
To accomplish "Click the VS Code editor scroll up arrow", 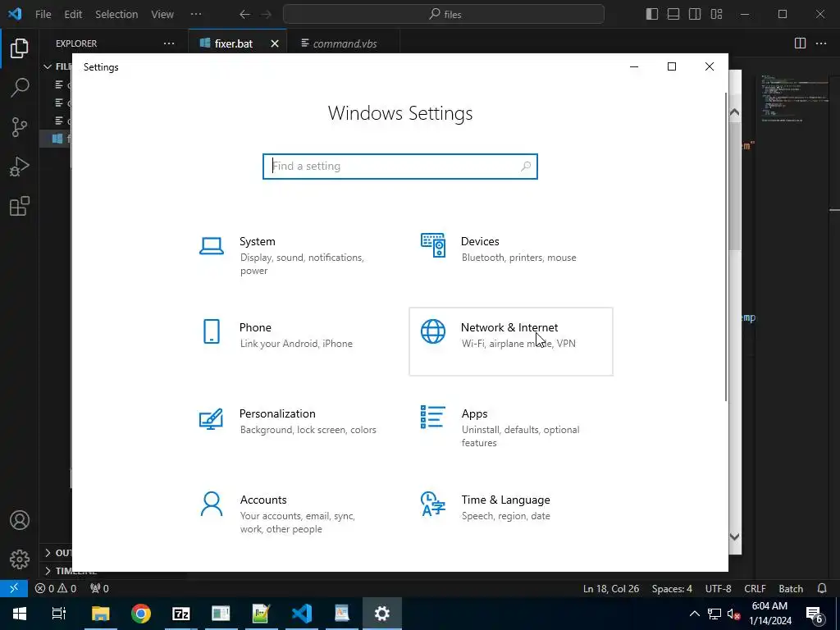I will 734,112.
